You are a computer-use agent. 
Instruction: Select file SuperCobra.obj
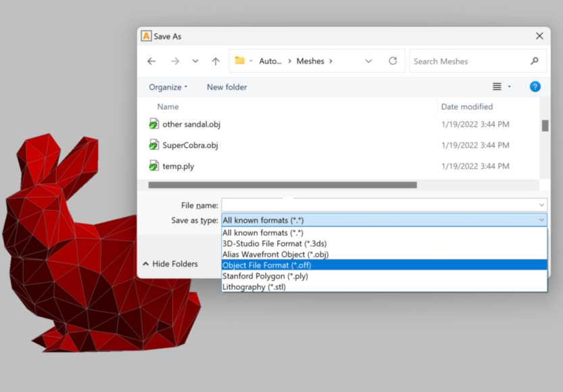pyautogui.click(x=191, y=145)
